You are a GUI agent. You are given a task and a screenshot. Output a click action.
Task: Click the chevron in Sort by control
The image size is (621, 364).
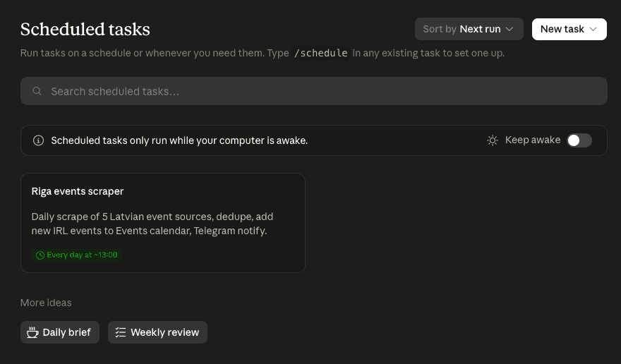click(510, 29)
